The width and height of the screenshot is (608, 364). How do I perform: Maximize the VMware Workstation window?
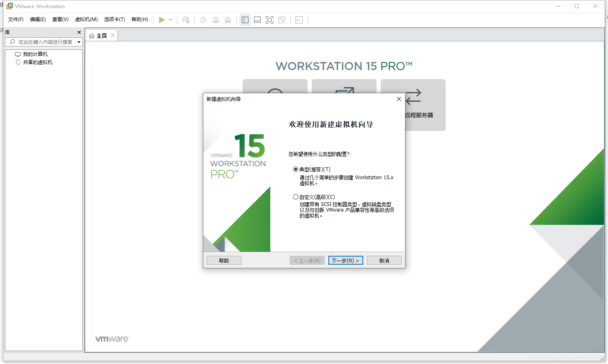pos(577,6)
